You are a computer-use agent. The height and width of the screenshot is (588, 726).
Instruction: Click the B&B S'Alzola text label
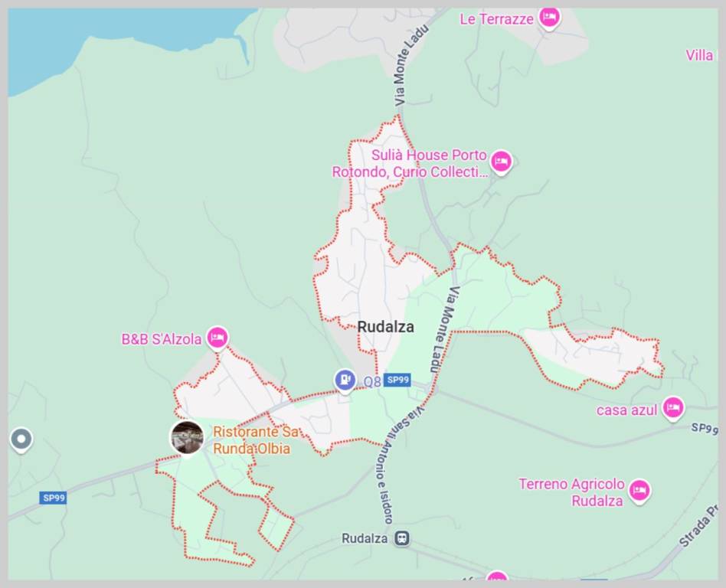click(x=162, y=339)
